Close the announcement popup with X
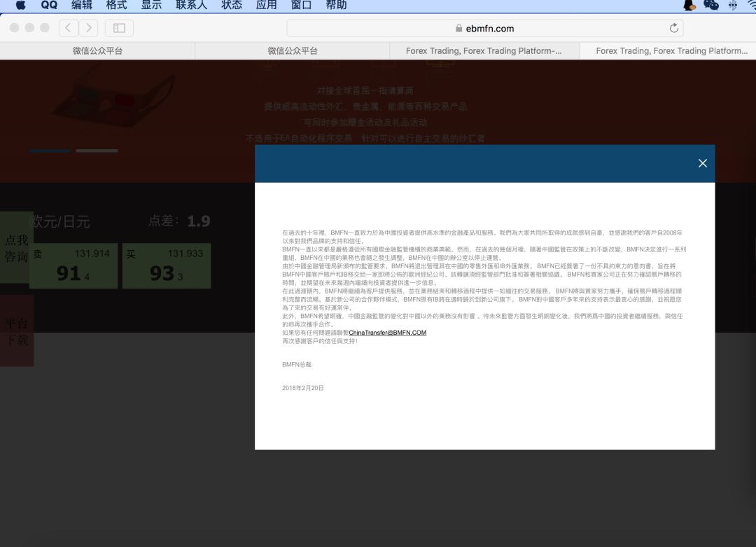Viewport: 756px width, 547px height. point(703,163)
